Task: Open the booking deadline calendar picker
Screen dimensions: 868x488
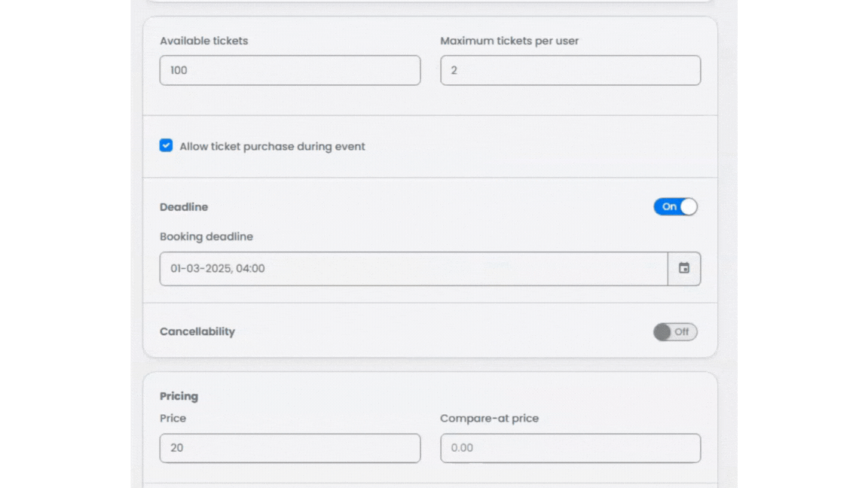Action: pyautogui.click(x=684, y=268)
